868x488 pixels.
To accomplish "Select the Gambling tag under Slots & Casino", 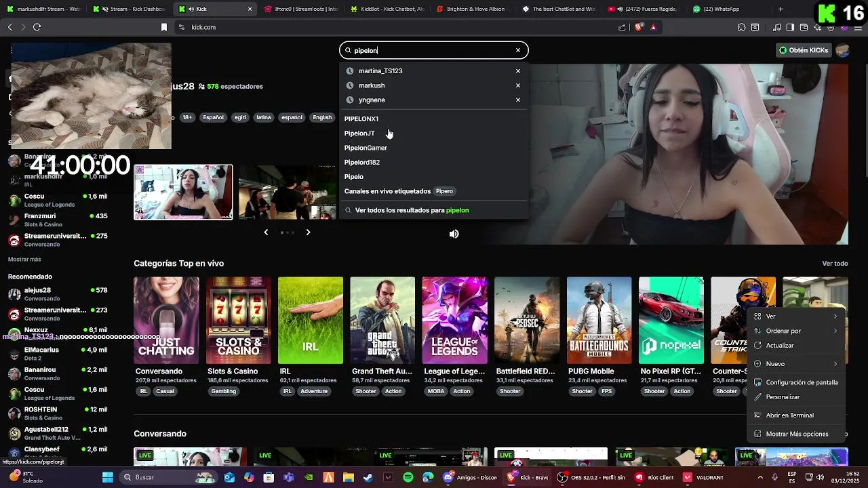I will [223, 391].
